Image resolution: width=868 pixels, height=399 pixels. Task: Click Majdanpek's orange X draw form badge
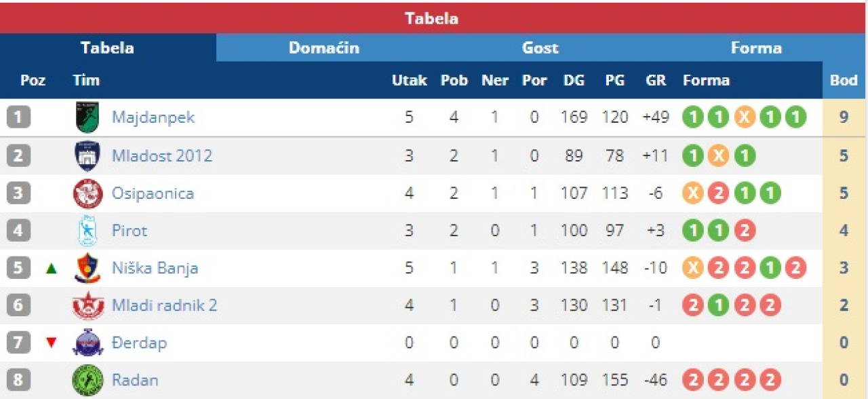744,117
